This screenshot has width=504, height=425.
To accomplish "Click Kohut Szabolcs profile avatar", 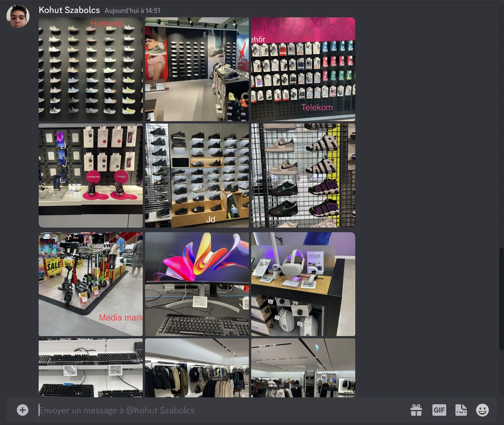I will pos(18,16).
